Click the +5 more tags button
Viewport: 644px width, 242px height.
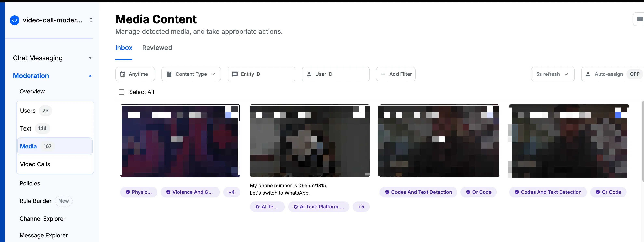click(361, 207)
